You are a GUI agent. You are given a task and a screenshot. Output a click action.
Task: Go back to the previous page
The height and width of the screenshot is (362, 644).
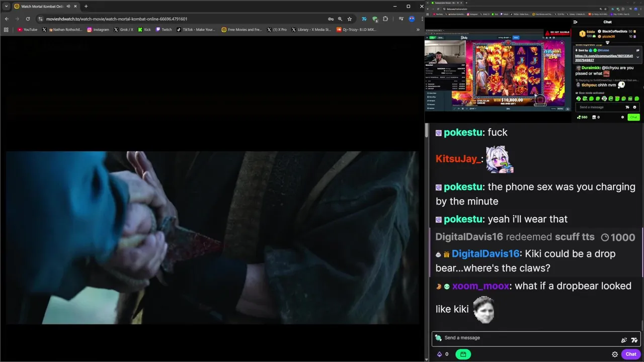(7, 19)
